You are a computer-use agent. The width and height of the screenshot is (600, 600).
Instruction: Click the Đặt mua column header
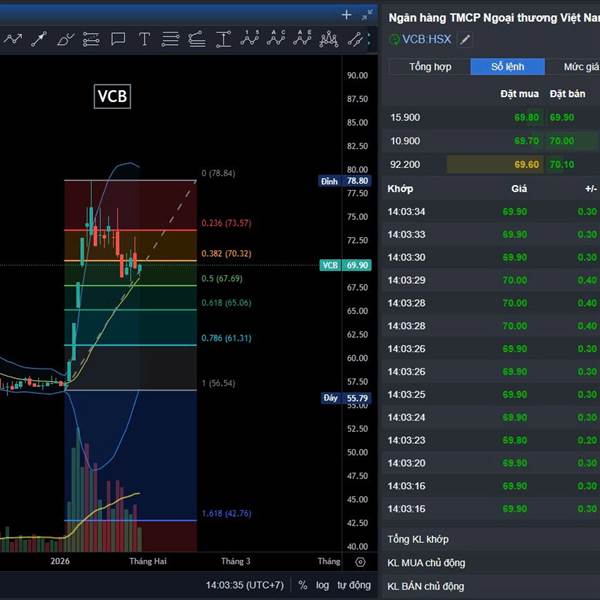519,94
